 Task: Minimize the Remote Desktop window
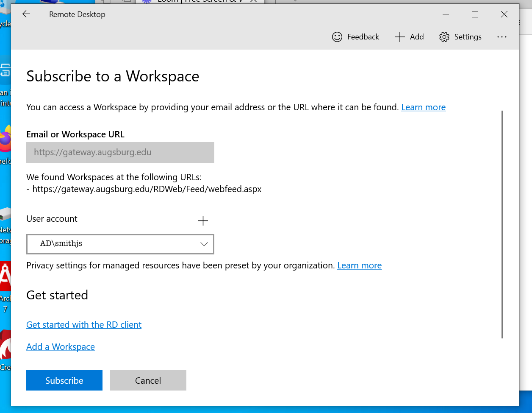tap(446, 14)
